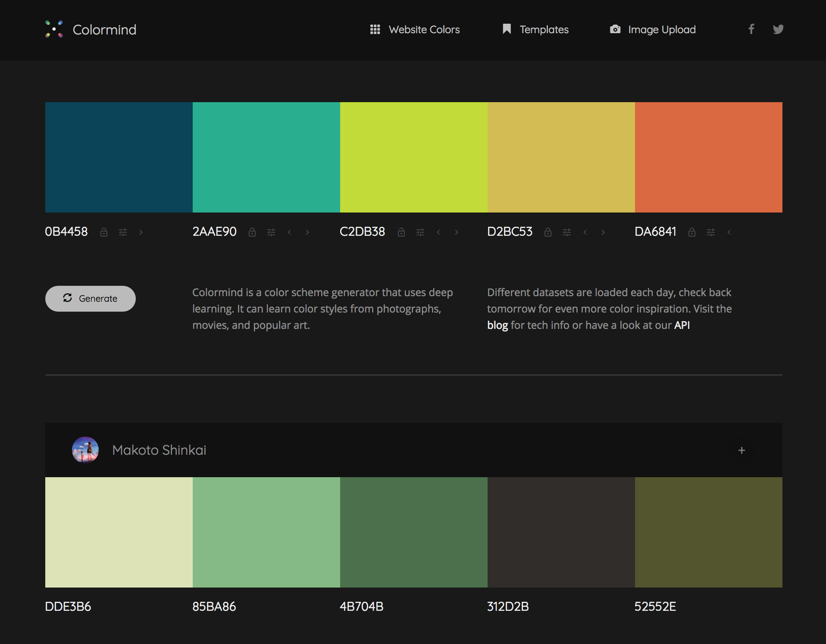Shift color C2DB38 left with the chevron
The image size is (826, 644).
tap(438, 232)
